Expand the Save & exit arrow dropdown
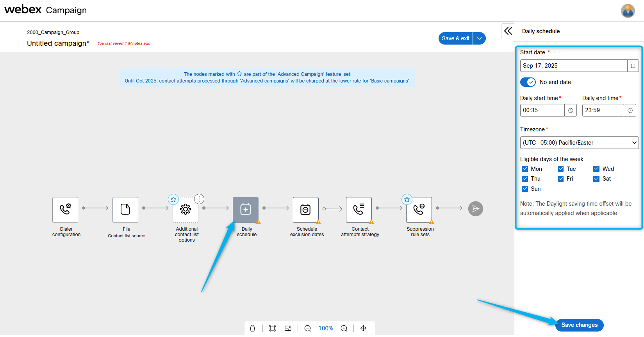Screen dimensions: 644x337 click(480, 38)
